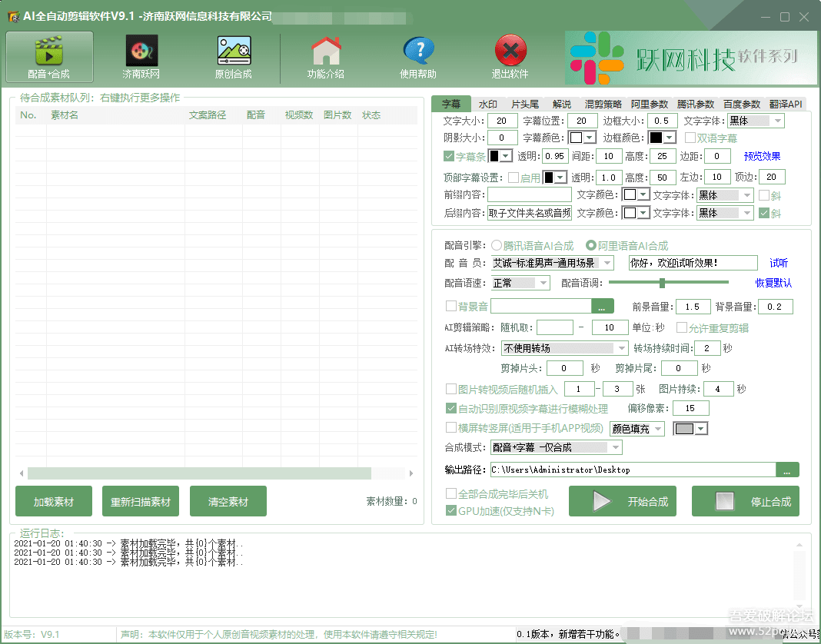Open the 配音语速 speed dropdown
Viewport: 821px width, 644px height.
[520, 283]
